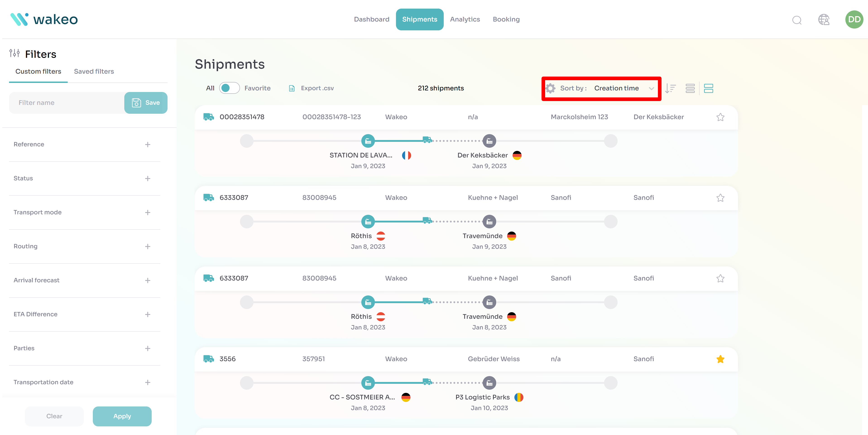Toggle the All/Favorite switch
The image size is (868, 435).
point(229,88)
